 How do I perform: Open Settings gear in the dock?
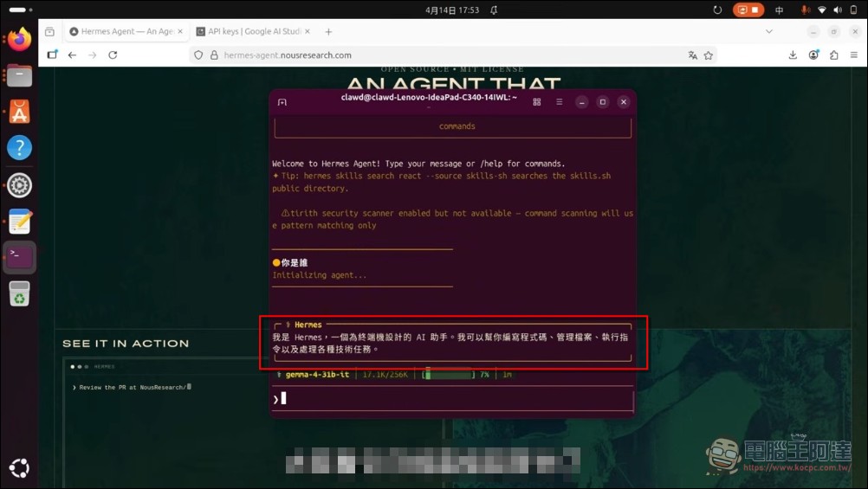pyautogui.click(x=19, y=185)
